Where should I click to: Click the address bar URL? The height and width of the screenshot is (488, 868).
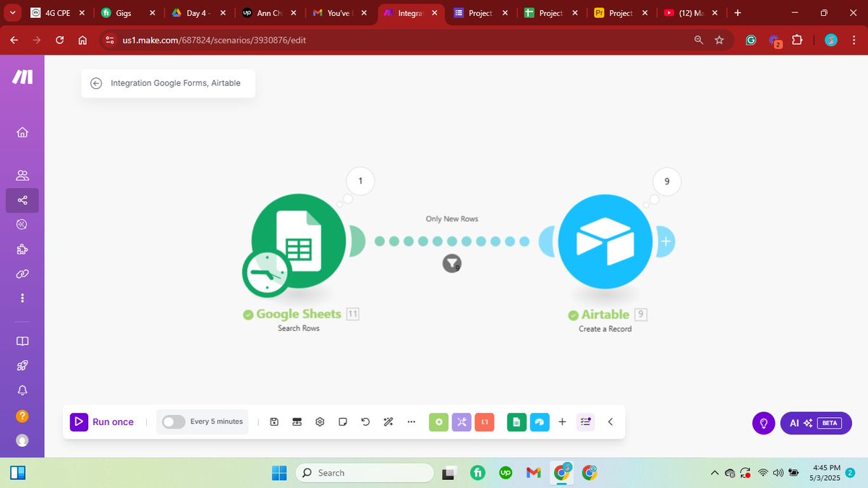click(x=214, y=40)
